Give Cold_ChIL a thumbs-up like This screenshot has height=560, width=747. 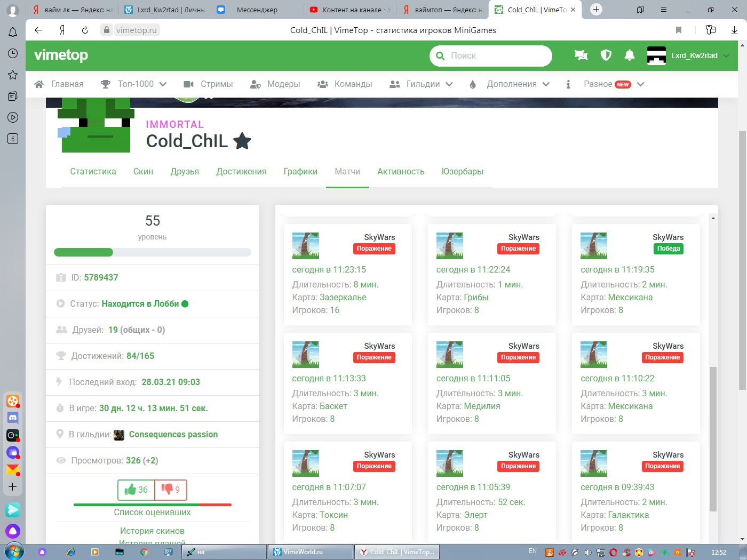[x=136, y=490]
